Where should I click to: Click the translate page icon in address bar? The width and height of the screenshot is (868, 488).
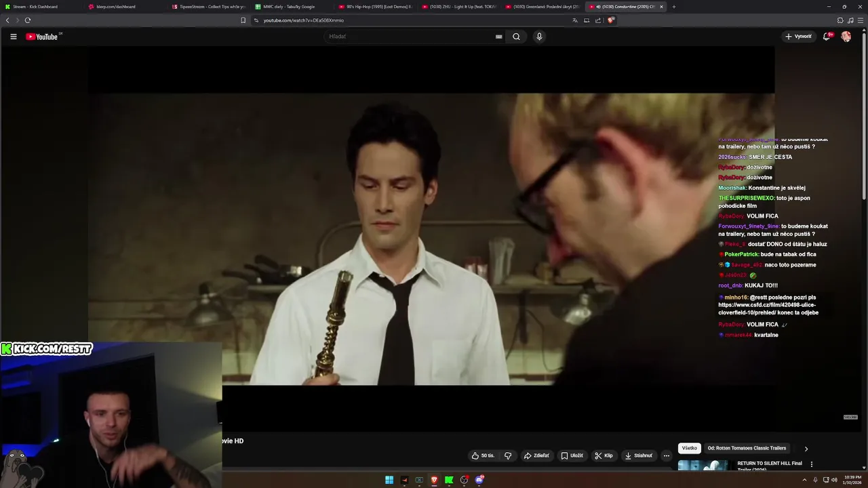(575, 20)
